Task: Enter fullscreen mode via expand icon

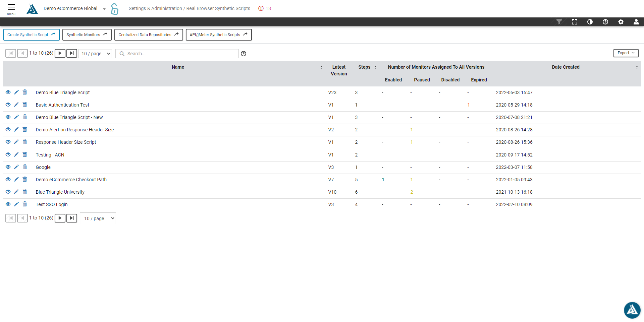Action: point(575,22)
